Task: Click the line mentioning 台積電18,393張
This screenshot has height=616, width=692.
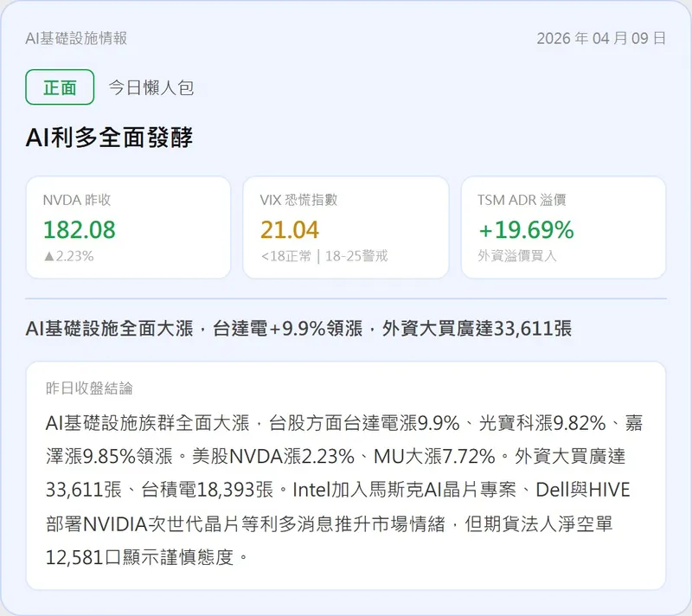Action: [338, 491]
